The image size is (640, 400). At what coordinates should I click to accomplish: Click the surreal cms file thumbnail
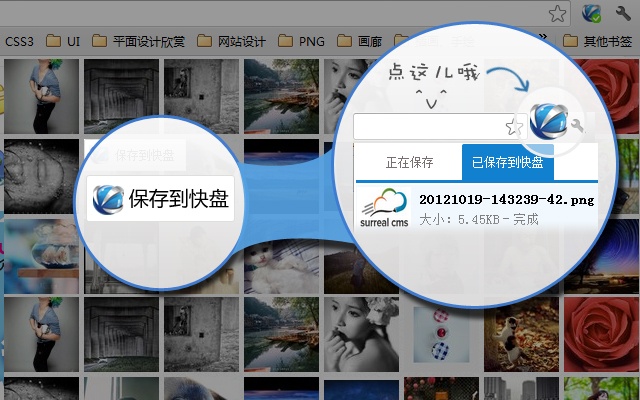(x=384, y=208)
